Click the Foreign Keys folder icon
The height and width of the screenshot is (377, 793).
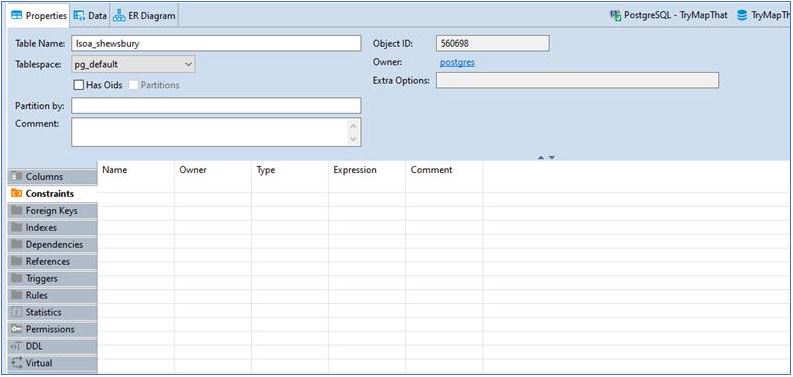pos(17,211)
